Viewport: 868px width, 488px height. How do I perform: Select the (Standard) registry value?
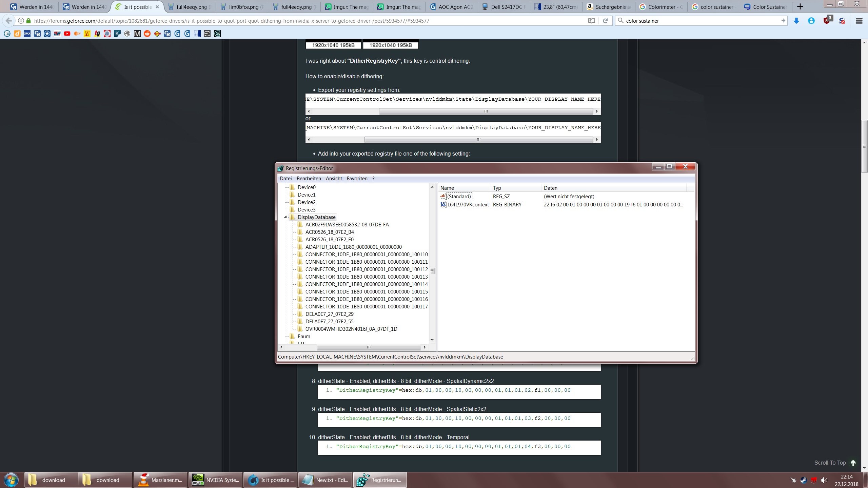pos(459,197)
